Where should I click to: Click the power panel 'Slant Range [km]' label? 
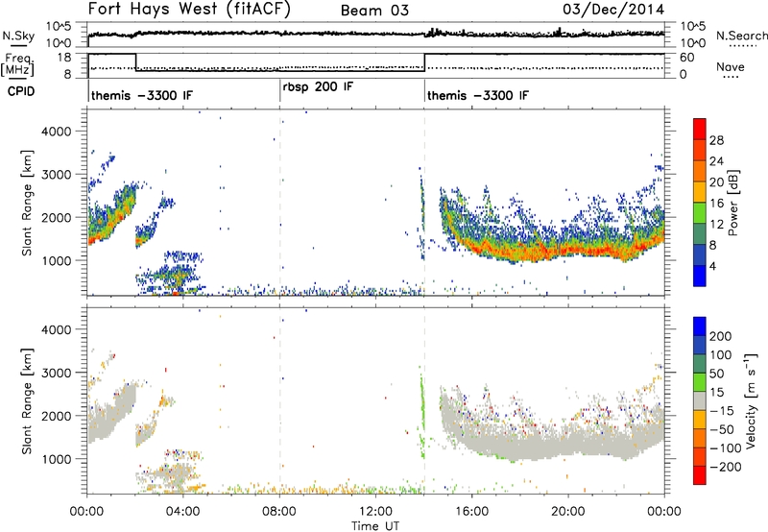[27, 203]
